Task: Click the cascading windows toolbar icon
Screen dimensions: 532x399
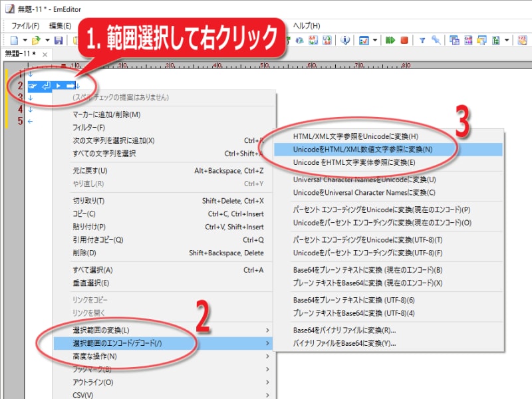Action: [x=481, y=41]
